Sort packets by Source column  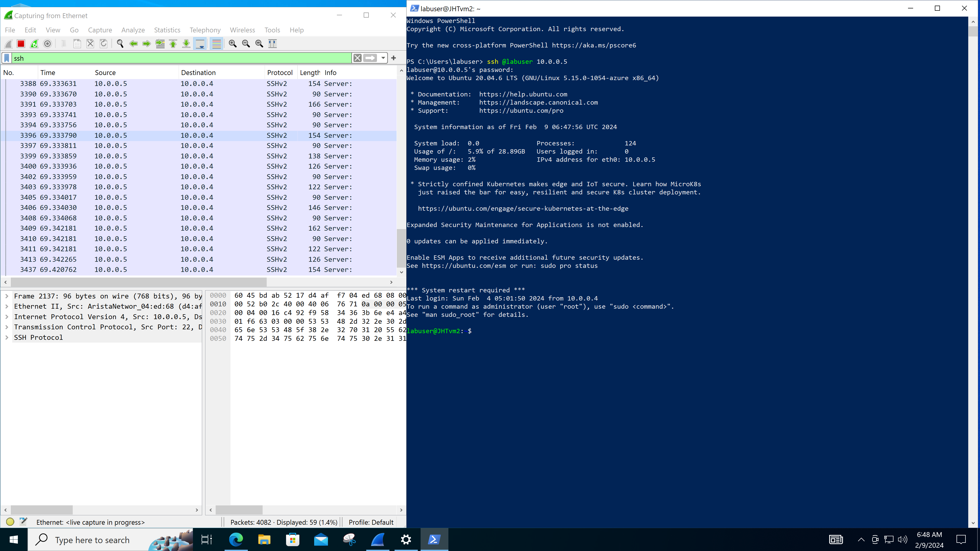click(136, 73)
